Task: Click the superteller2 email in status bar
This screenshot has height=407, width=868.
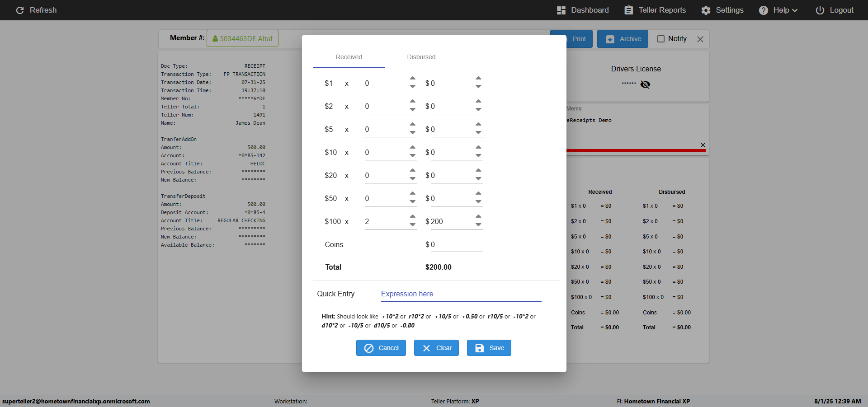Action: 76,401
